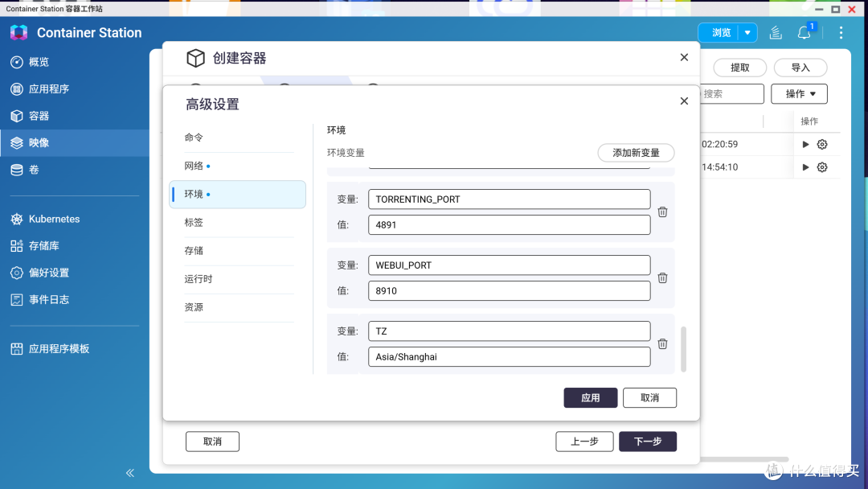Click the 导入 import button
868x489 pixels.
[x=800, y=68]
